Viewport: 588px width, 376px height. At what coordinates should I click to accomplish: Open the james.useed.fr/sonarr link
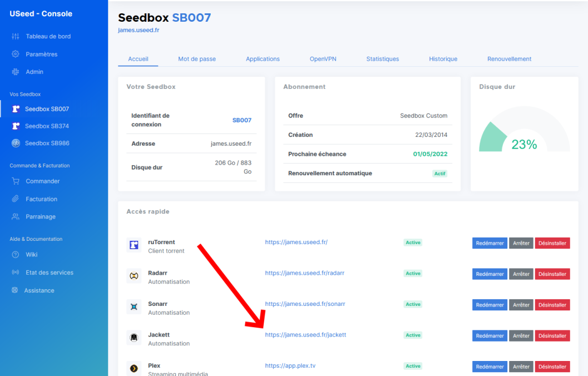pos(305,304)
